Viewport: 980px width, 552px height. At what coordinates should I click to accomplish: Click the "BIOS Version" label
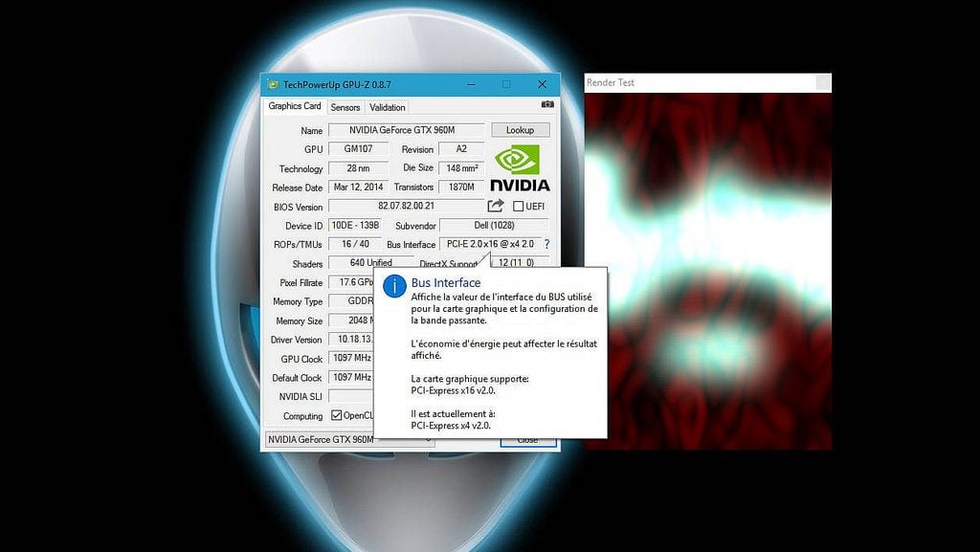point(299,207)
